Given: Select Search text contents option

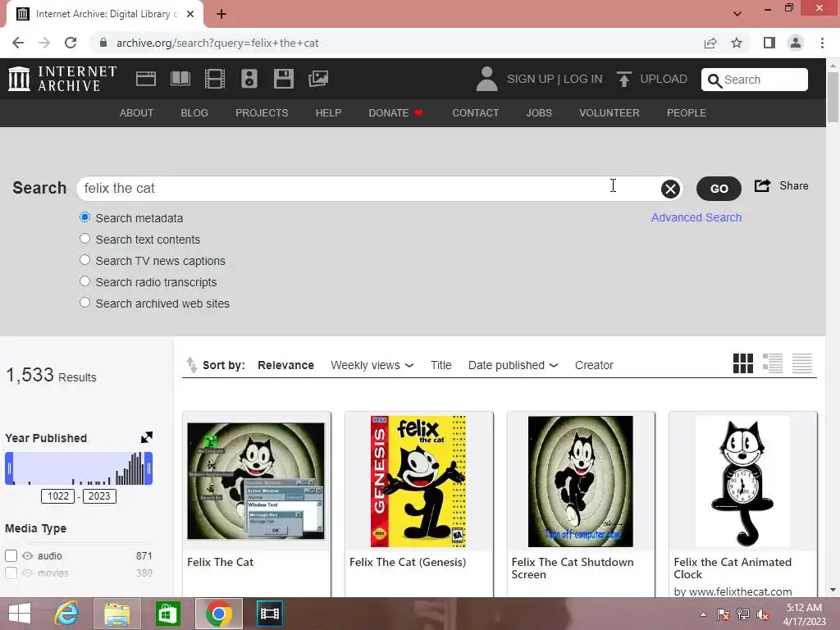Looking at the screenshot, I should (x=84, y=239).
